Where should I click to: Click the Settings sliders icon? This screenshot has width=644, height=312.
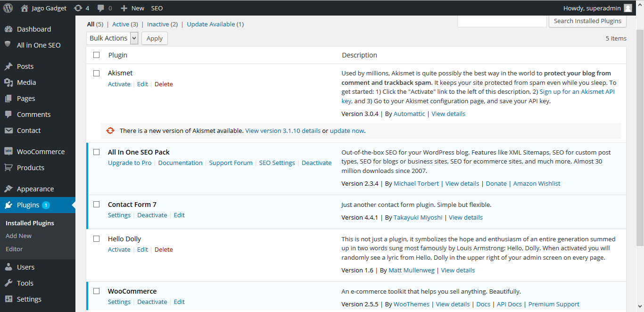(8, 299)
